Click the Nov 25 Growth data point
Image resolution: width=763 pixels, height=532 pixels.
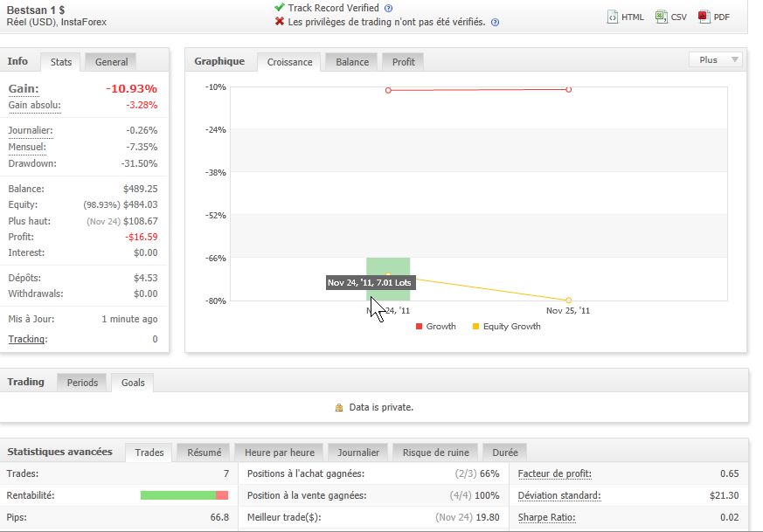pos(568,89)
